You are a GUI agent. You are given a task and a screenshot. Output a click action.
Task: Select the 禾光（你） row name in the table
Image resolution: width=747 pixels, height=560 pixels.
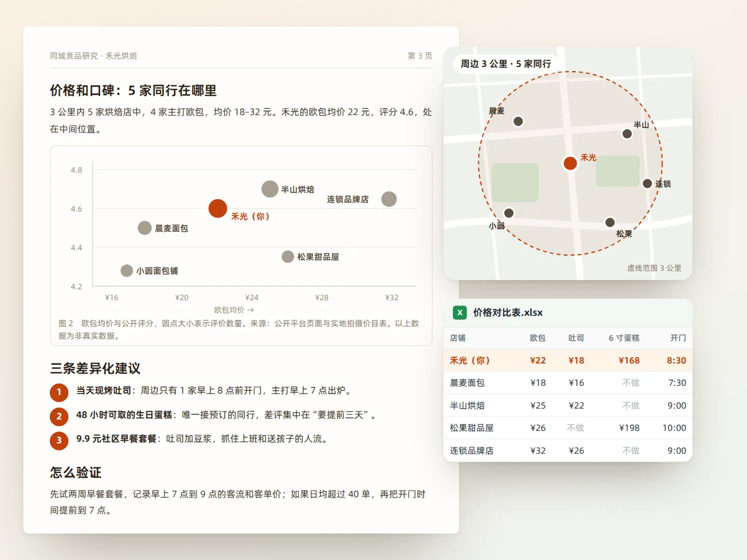coord(469,360)
